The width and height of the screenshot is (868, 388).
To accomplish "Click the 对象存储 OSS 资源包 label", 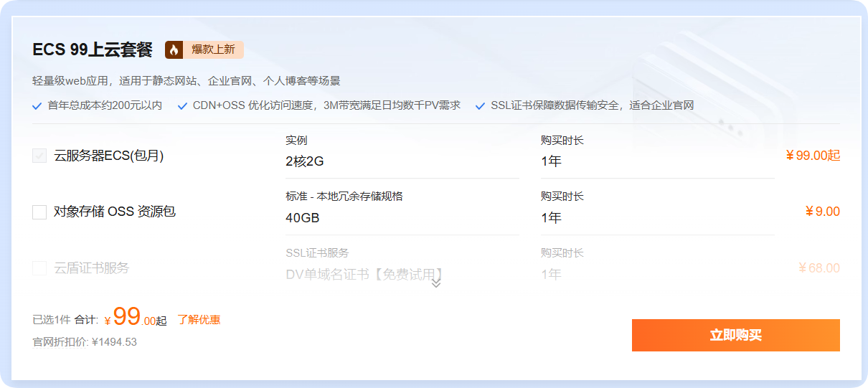I will point(115,212).
